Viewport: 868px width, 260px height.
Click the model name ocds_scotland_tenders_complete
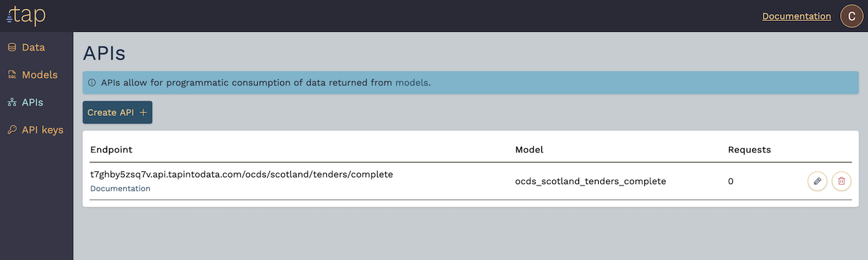591,181
